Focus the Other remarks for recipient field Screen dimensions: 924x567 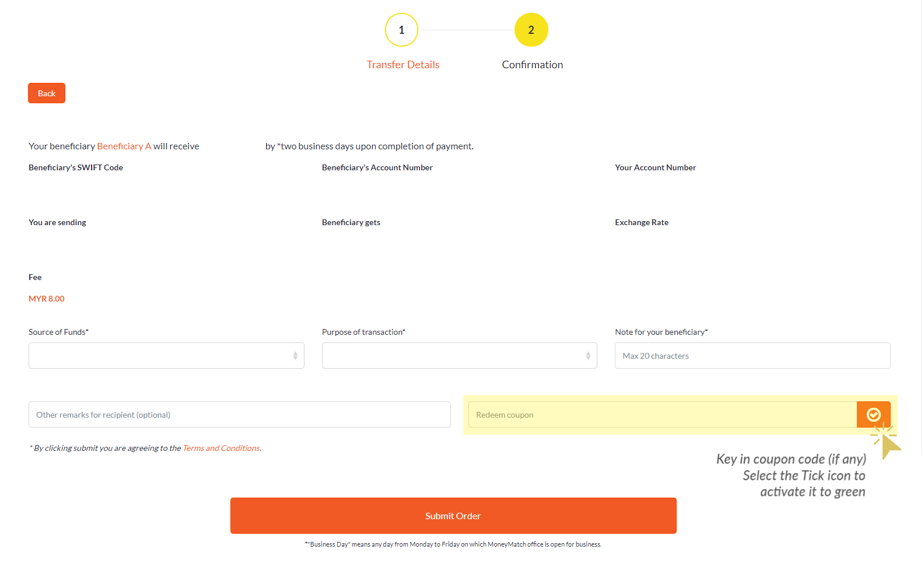pyautogui.click(x=239, y=415)
